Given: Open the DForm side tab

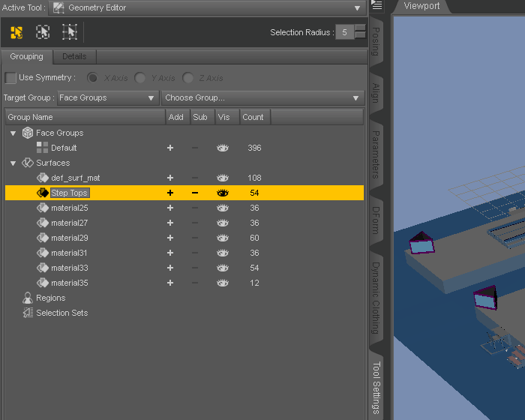Looking at the screenshot, I should pos(376,220).
